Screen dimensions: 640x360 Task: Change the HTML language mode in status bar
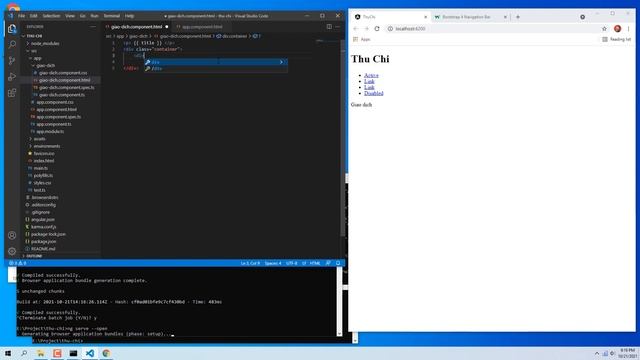315,263
